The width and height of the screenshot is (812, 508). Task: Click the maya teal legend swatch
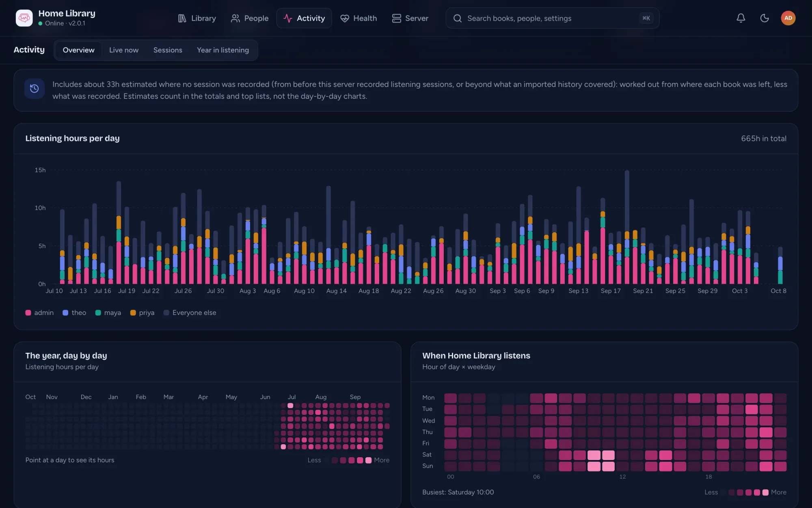click(x=98, y=313)
